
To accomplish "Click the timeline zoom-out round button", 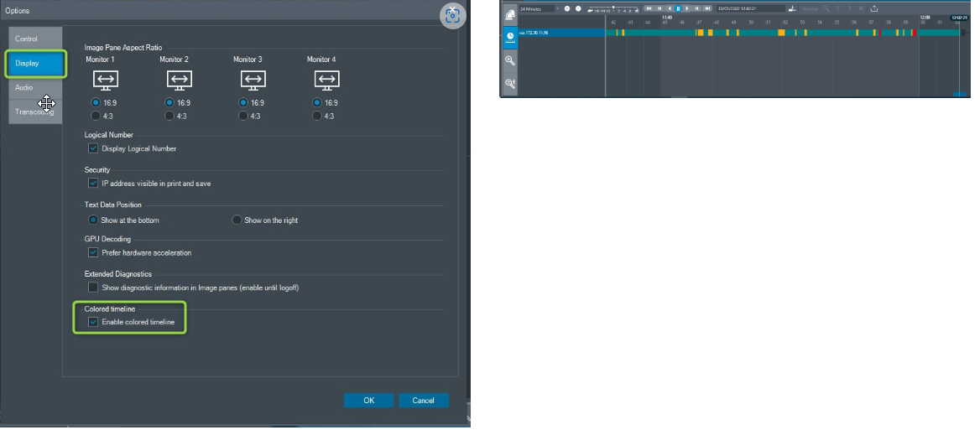I will point(578,8).
